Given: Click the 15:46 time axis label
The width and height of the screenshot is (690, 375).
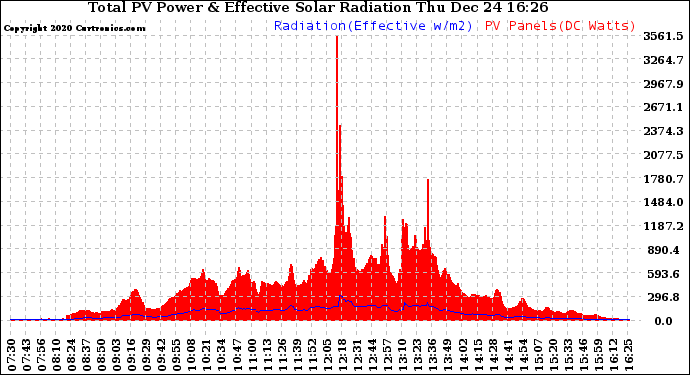Looking at the screenshot, I should pos(584,355).
